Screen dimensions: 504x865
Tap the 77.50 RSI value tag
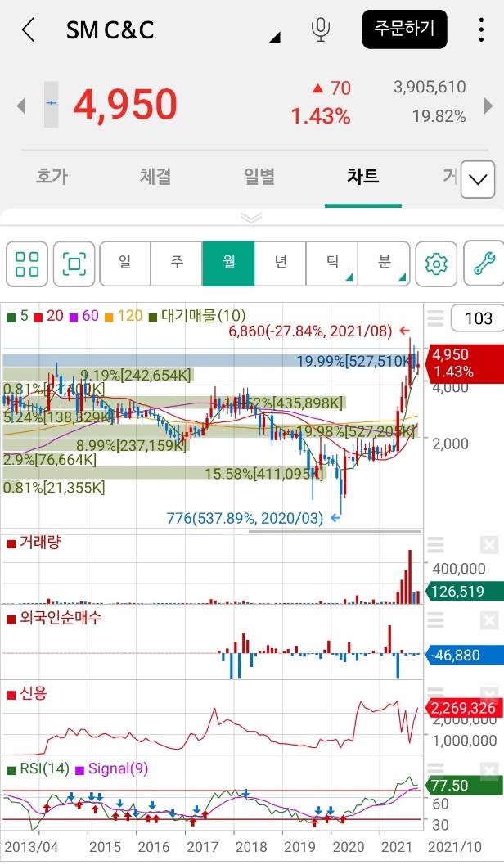coord(465,785)
